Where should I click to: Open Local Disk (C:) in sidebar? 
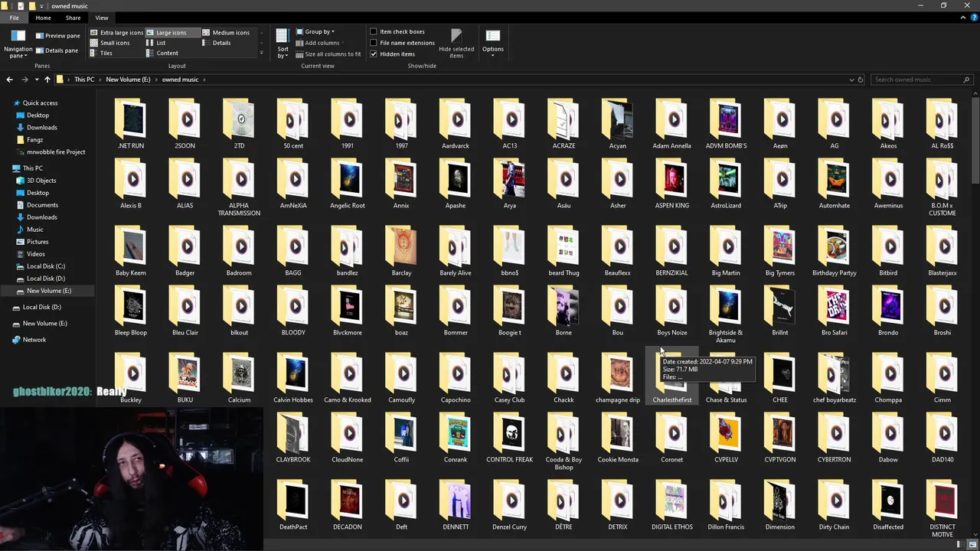click(46, 266)
